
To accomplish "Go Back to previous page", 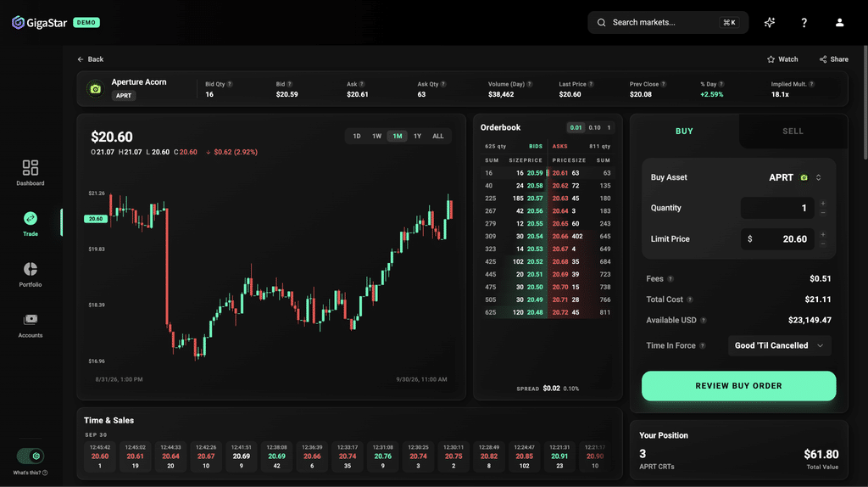I will pos(90,59).
